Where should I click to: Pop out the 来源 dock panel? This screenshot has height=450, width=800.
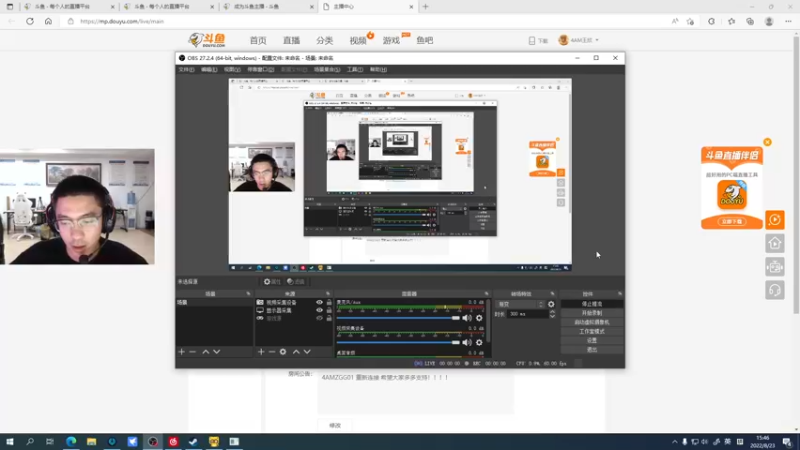click(328, 294)
